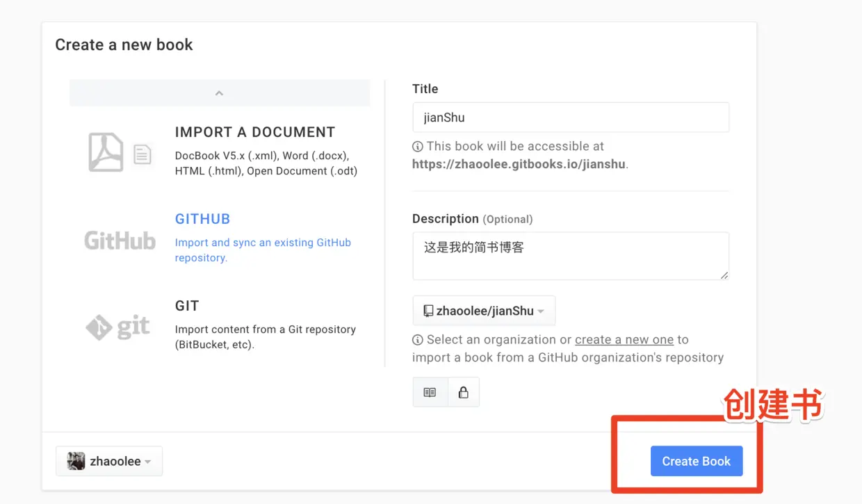Open the zhaoolee account dropdown

pyautogui.click(x=109, y=461)
